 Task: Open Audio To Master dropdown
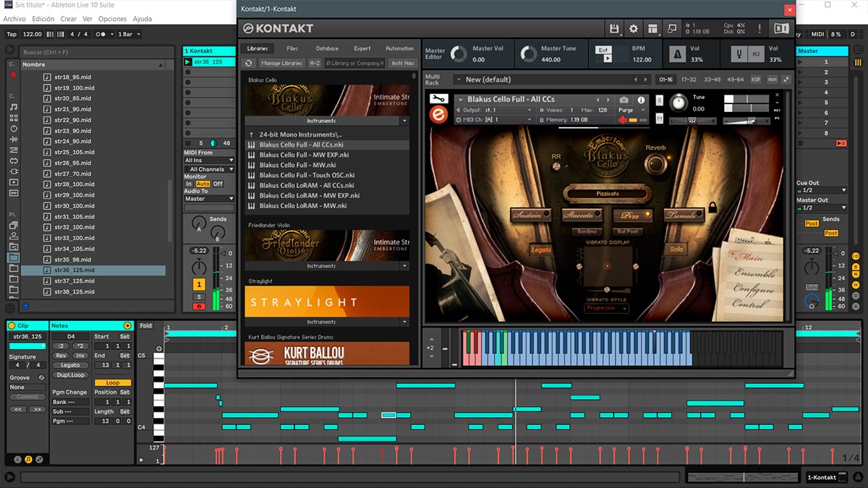209,198
